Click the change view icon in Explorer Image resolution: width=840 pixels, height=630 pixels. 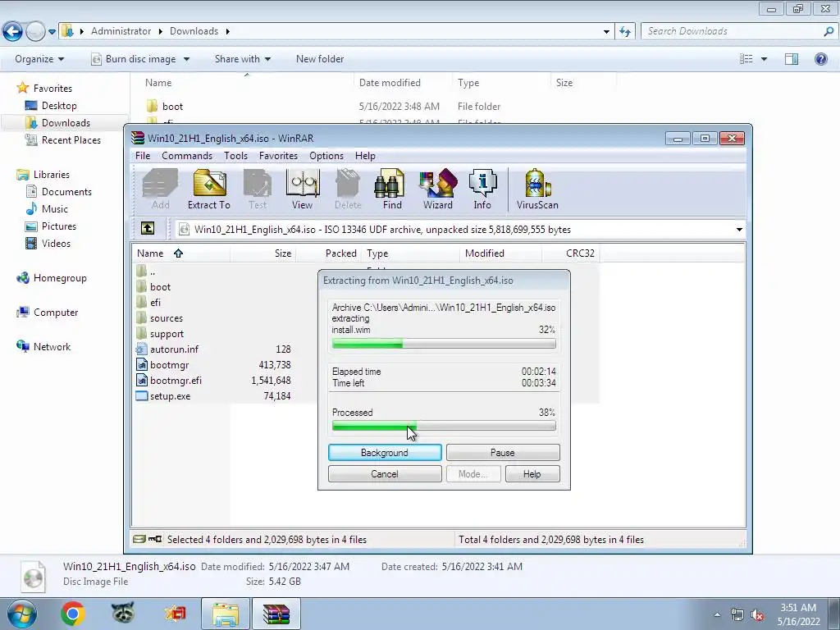point(746,59)
